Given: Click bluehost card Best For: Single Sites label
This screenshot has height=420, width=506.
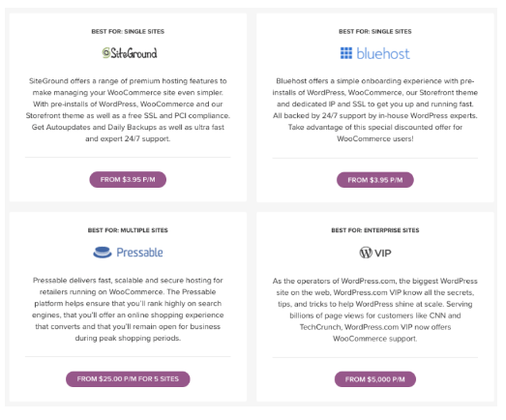Looking at the screenshot, I should click(x=375, y=31).
